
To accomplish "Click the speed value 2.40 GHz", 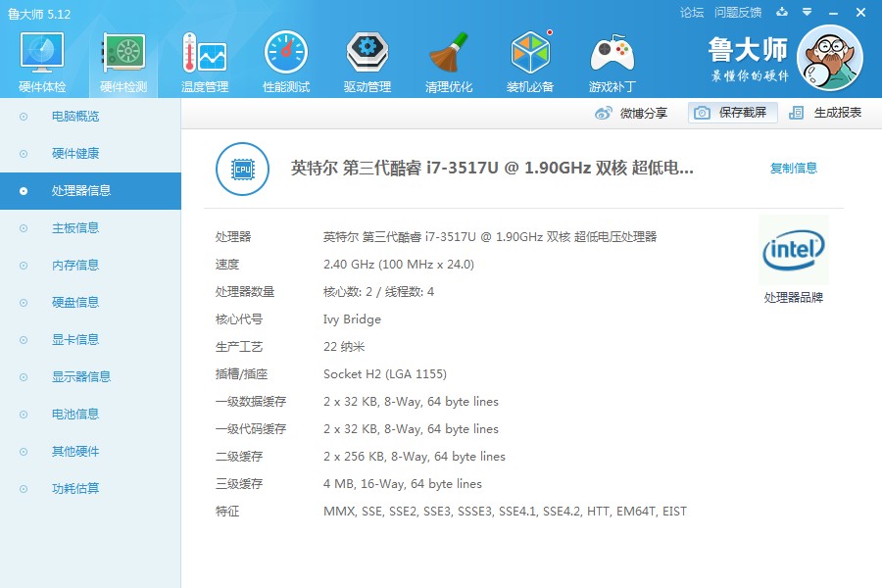I will [399, 265].
